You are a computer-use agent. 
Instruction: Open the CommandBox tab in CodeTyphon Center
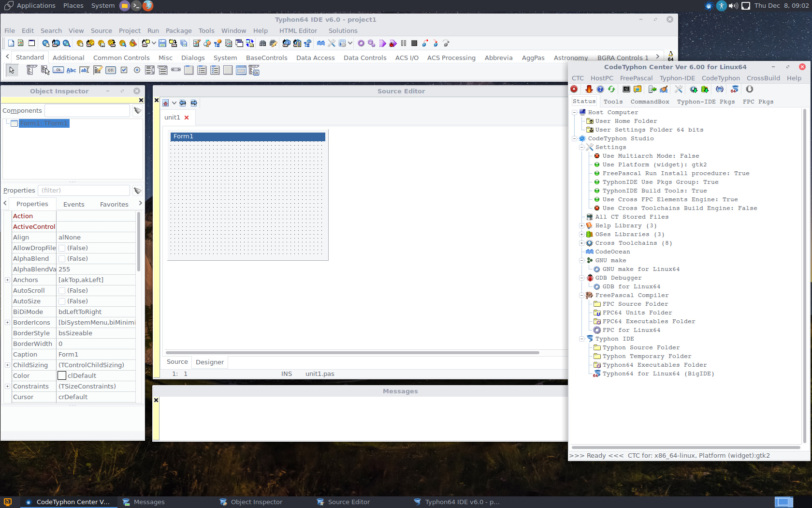(650, 102)
